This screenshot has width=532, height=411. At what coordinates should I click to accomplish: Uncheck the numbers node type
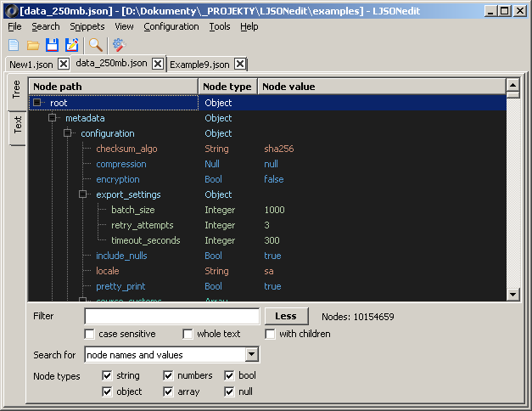[168, 375]
